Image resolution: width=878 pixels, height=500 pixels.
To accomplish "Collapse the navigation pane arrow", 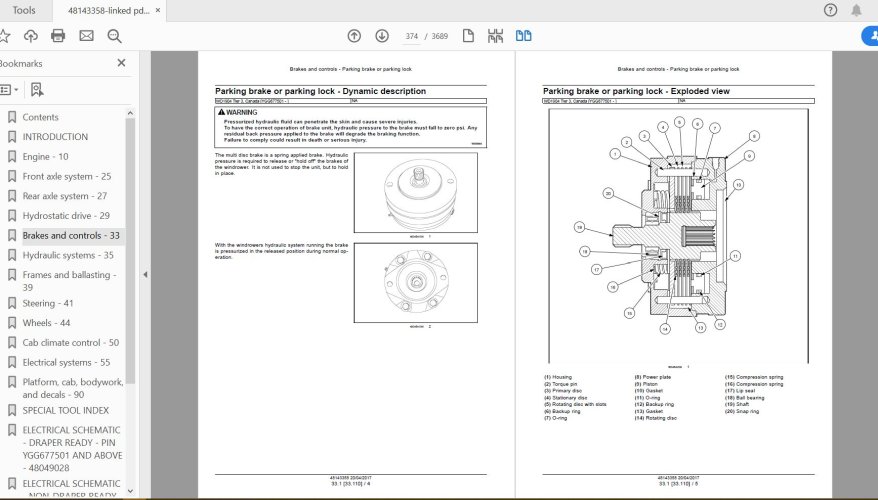I will click(x=145, y=274).
